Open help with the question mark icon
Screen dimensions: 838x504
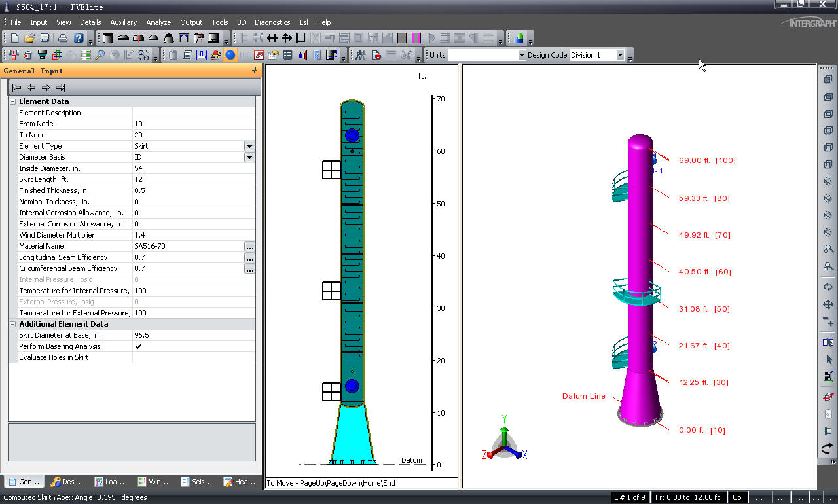pos(79,39)
